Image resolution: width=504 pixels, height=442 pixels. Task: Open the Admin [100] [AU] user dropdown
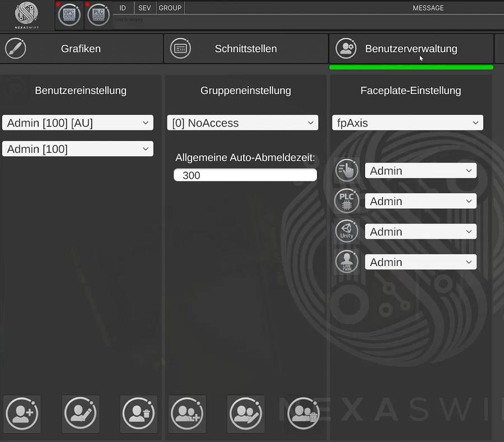tap(77, 123)
